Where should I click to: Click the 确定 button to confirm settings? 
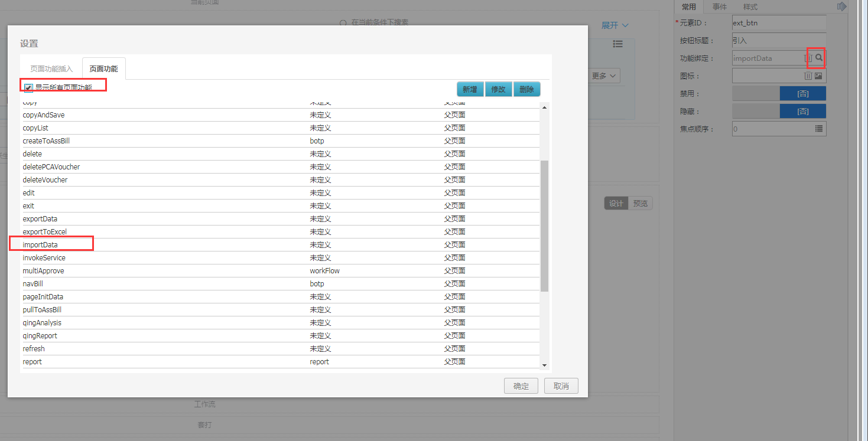pyautogui.click(x=521, y=386)
